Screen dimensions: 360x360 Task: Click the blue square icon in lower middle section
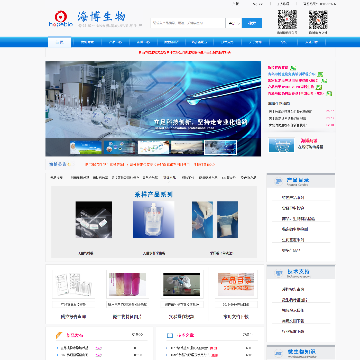(170, 335)
